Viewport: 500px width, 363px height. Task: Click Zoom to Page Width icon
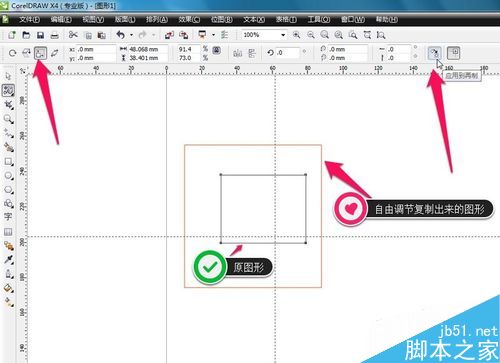[367, 35]
